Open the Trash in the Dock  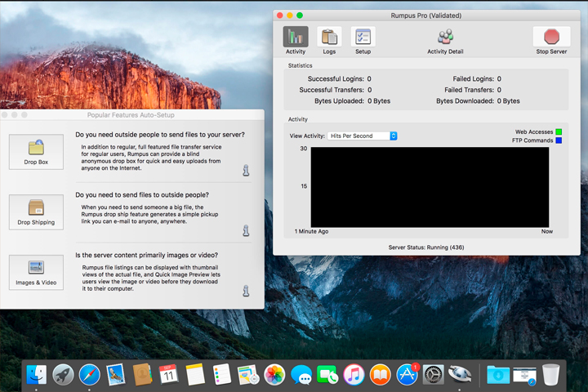click(550, 374)
